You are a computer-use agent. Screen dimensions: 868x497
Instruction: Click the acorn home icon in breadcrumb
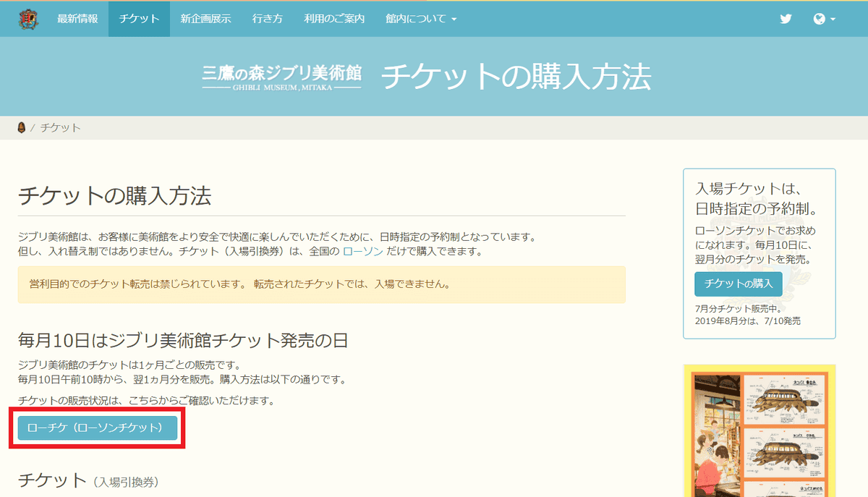tap(21, 127)
